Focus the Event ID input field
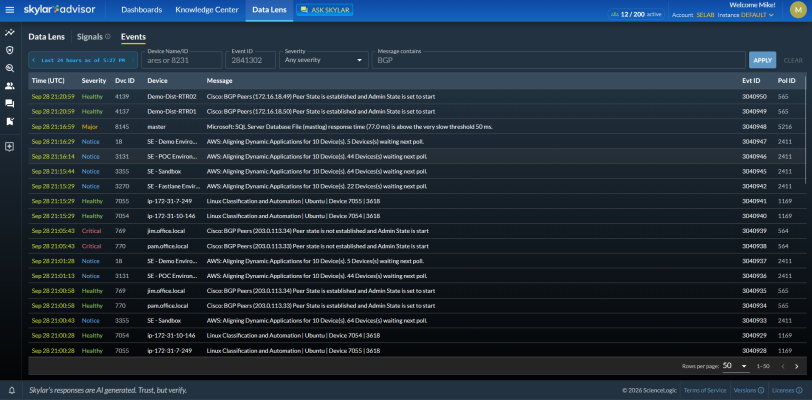Image resolution: width=812 pixels, height=400 pixels. click(x=251, y=60)
